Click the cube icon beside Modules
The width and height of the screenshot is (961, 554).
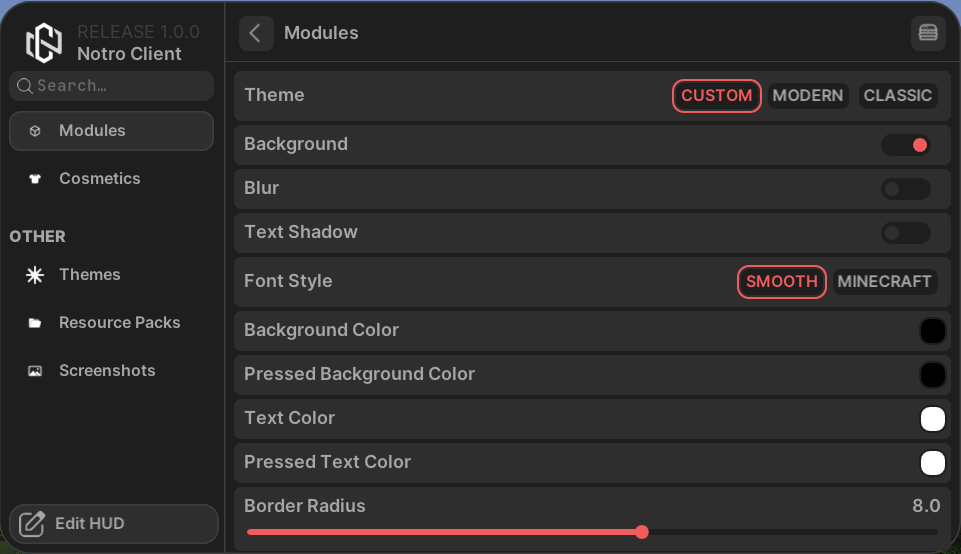pyautogui.click(x=35, y=131)
